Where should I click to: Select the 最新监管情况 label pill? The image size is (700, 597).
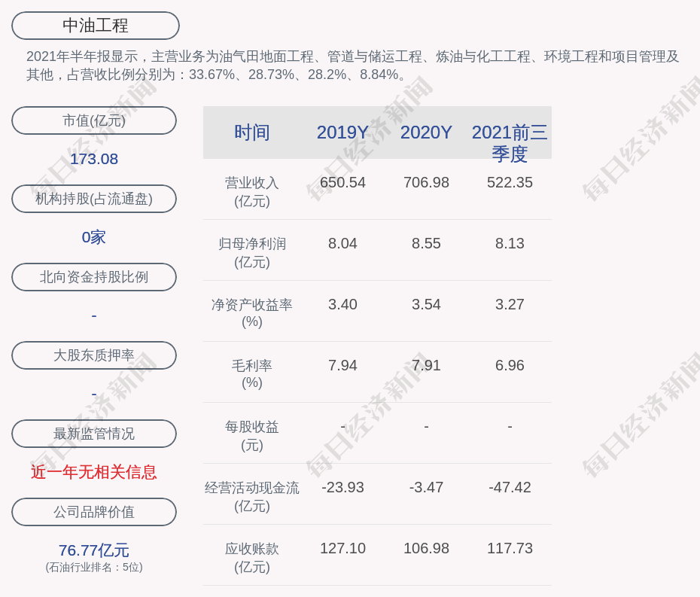[x=94, y=434]
